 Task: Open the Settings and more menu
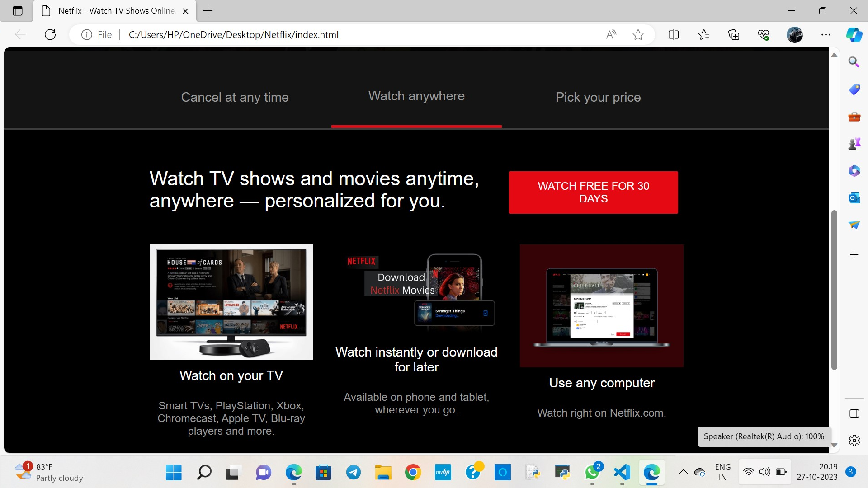(826, 34)
